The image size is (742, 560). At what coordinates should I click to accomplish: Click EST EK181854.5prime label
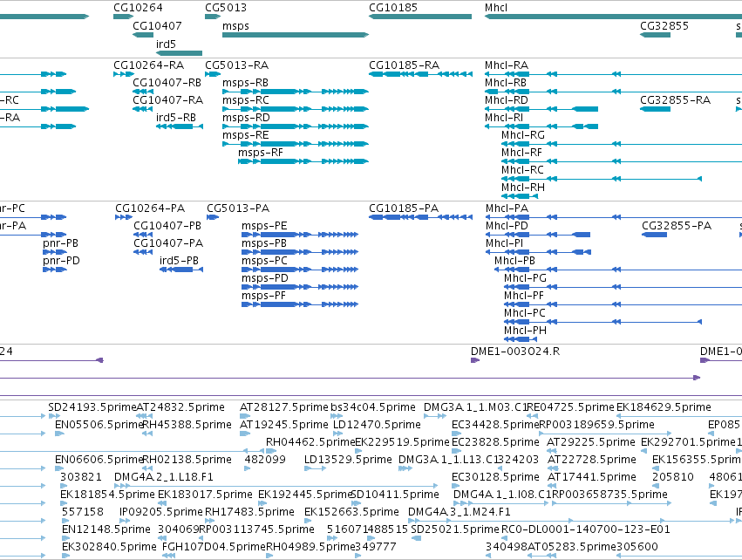107,495
